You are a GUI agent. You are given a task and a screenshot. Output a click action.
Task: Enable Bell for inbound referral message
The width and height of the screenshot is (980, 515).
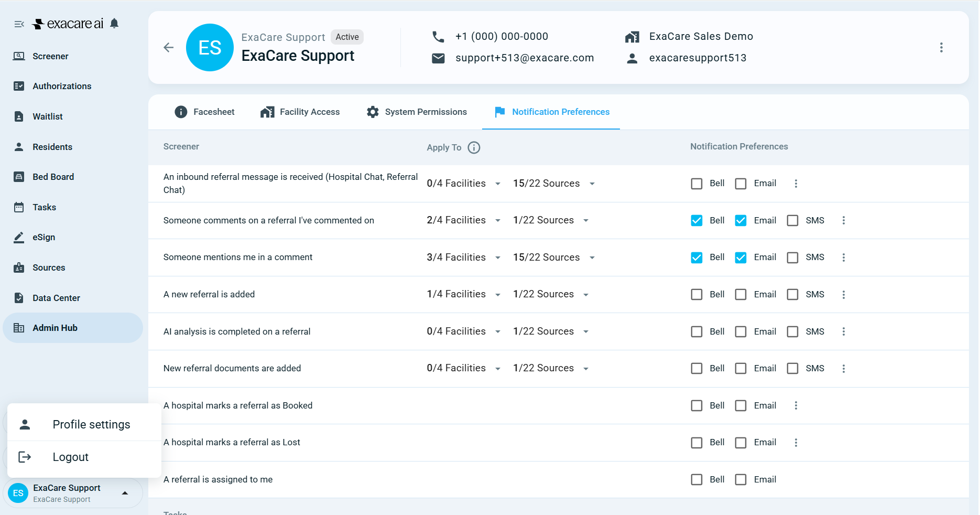pyautogui.click(x=696, y=184)
